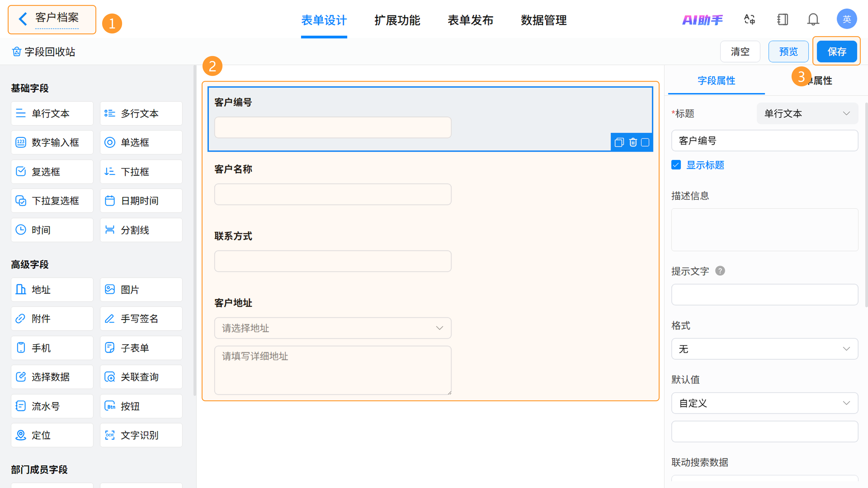Click the copy icon on 客户编号 field
Image resolution: width=868 pixels, height=488 pixels.
[619, 143]
